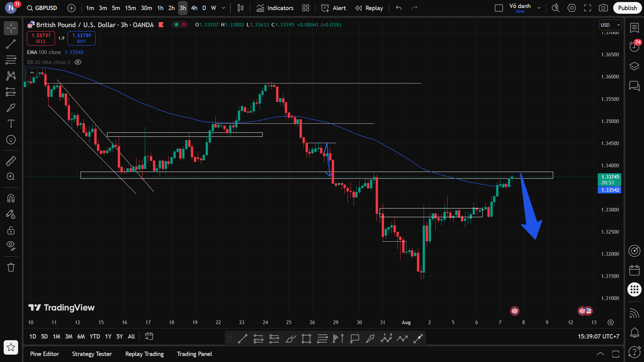Select the brush drawing tool
644x362 pixels.
tap(11, 108)
